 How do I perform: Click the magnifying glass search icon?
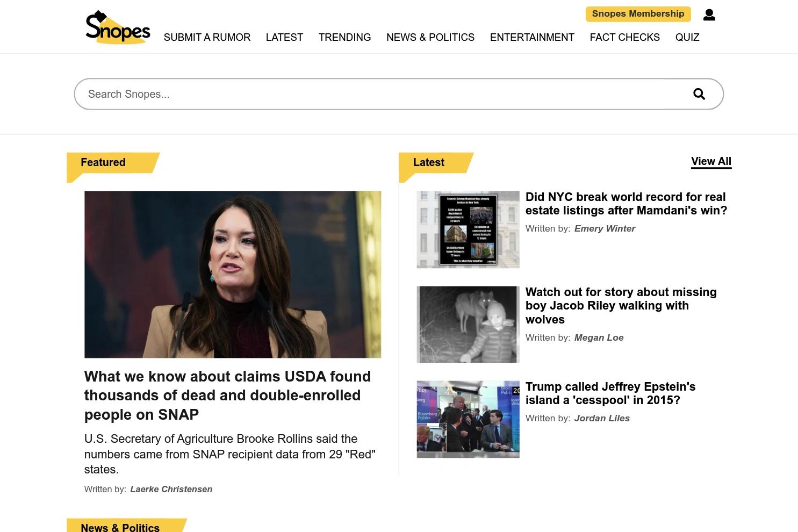coord(699,94)
